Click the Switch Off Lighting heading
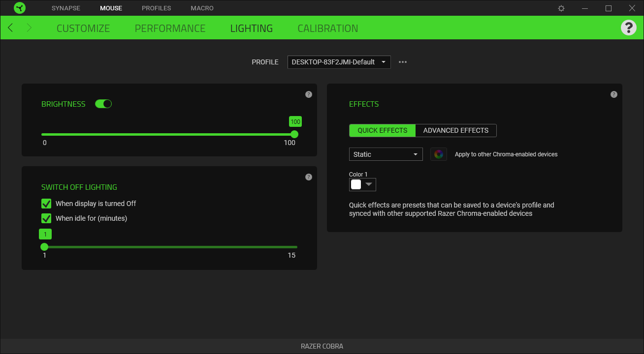 pos(79,187)
